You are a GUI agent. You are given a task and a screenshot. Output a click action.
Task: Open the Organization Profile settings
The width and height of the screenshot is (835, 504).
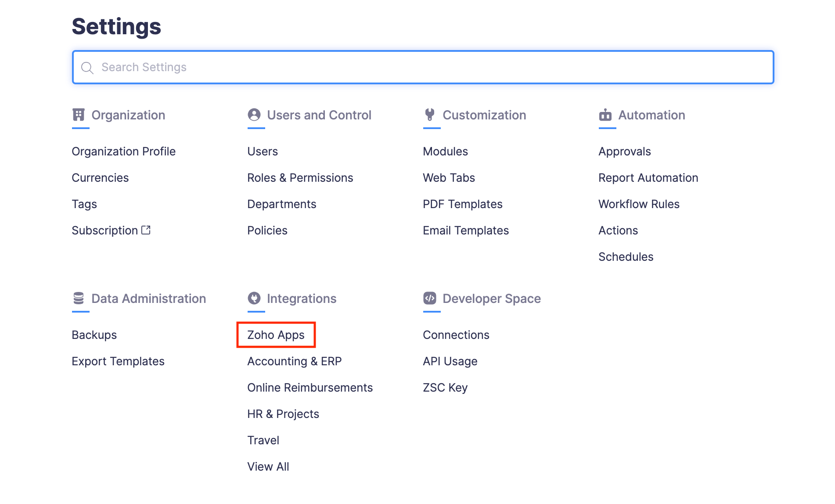(124, 151)
